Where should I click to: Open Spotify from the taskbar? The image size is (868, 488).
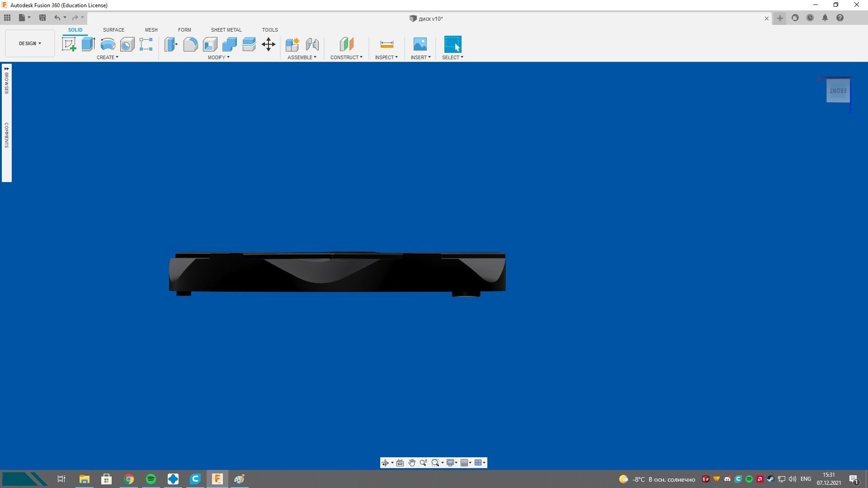[151, 479]
